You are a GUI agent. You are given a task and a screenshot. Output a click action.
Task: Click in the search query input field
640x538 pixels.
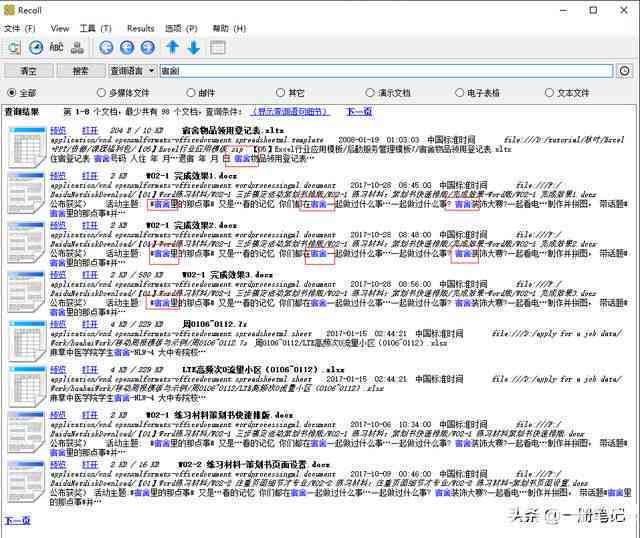[x=386, y=71]
